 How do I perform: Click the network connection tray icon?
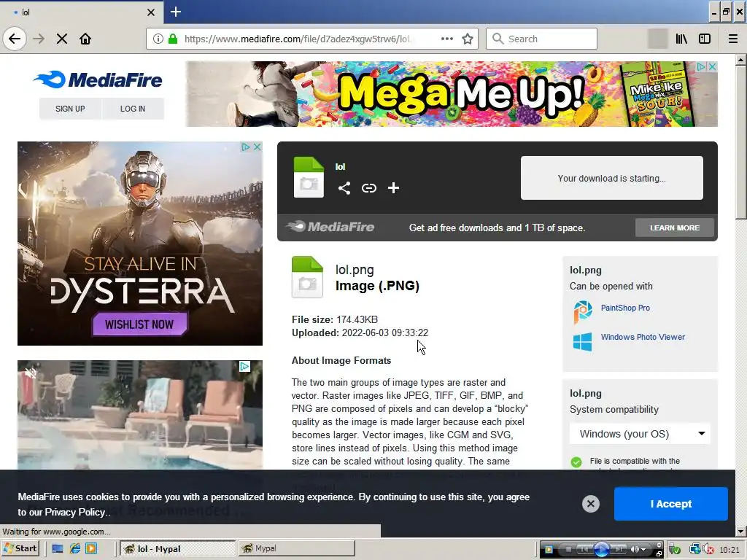coord(694,549)
